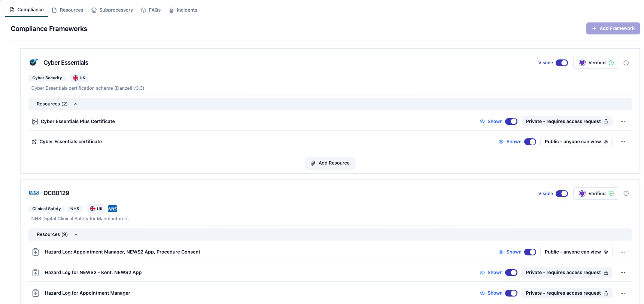Click external link icon for Cyber Essentials certificate

click(34, 142)
